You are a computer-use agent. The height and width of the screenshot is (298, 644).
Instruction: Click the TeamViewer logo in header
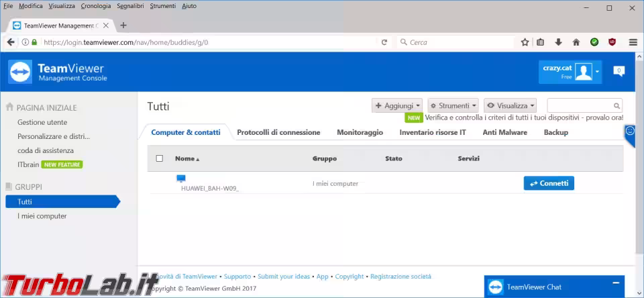[x=19, y=72]
